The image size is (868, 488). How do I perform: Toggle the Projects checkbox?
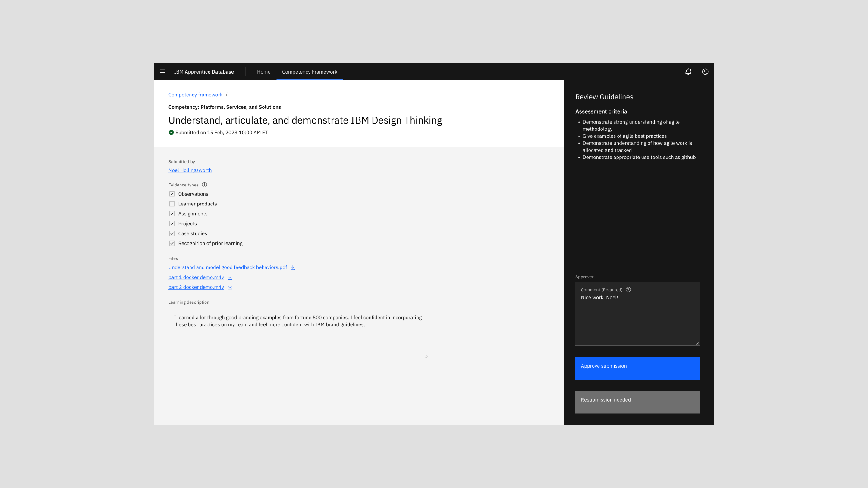(172, 224)
